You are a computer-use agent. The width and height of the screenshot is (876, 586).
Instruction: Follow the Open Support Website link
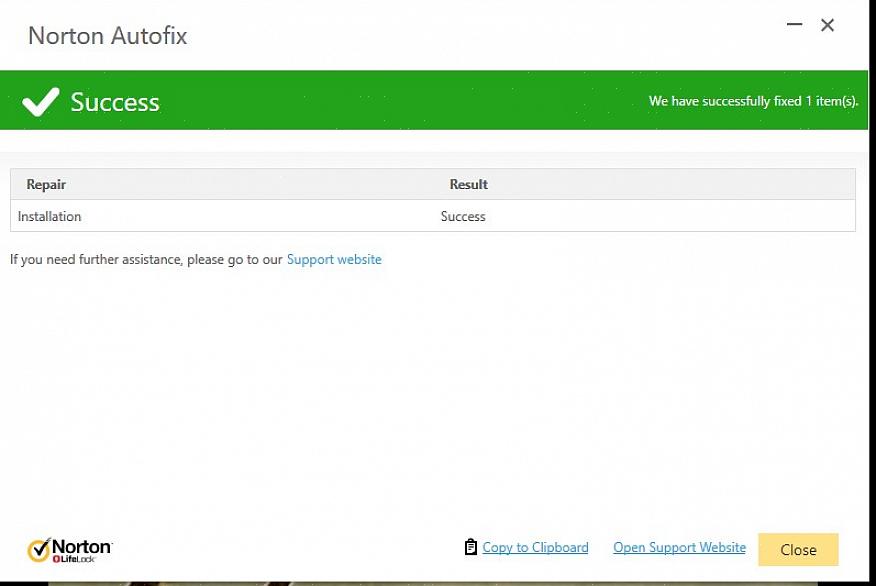point(679,547)
